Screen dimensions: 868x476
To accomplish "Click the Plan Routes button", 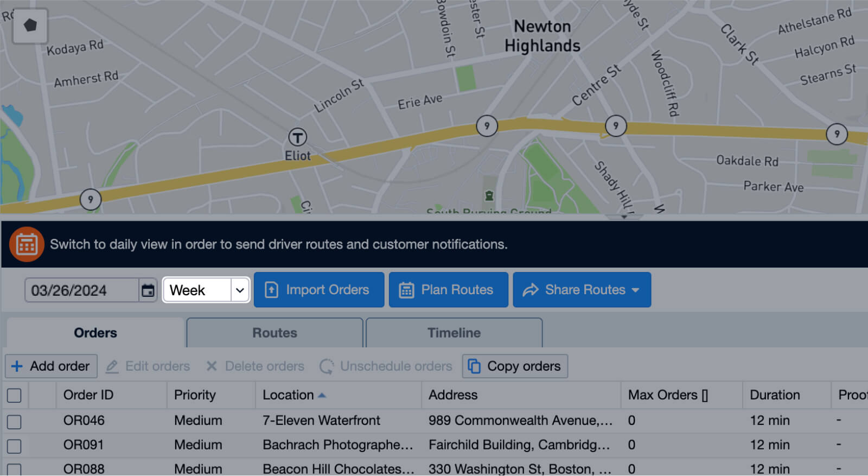I will pos(448,290).
